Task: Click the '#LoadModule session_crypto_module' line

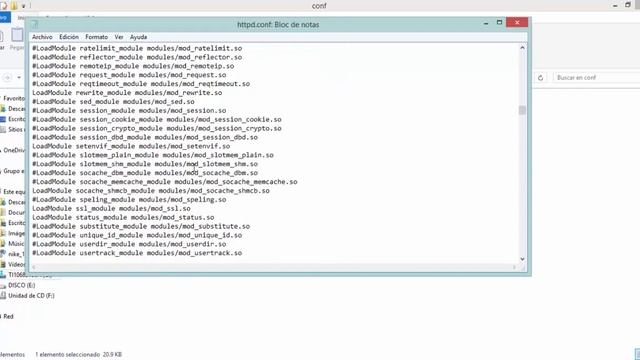Action: [157, 128]
